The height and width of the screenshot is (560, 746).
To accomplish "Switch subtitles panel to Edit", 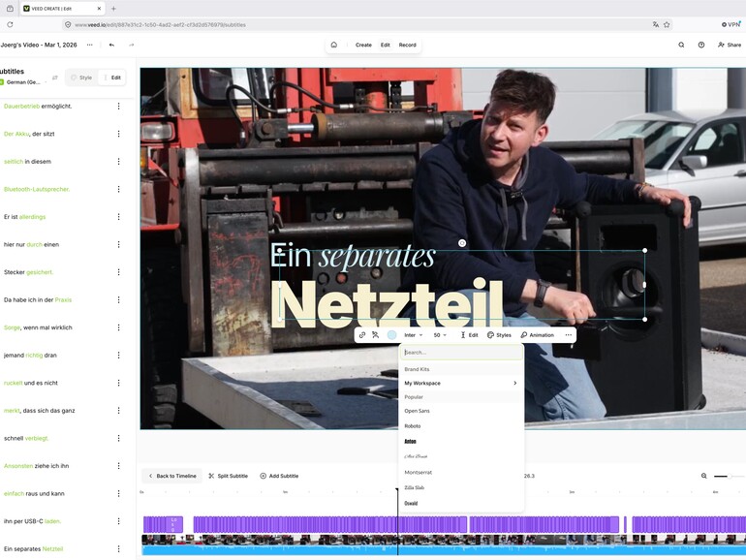I will pyautogui.click(x=112, y=78).
